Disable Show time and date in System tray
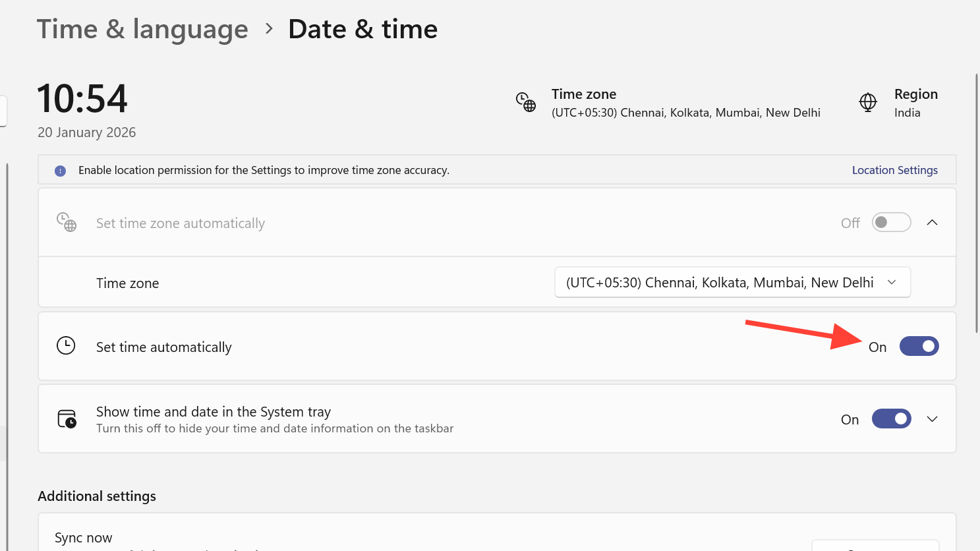980x551 pixels. (891, 419)
